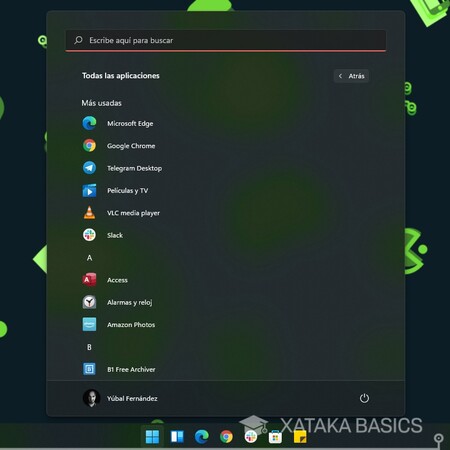
Task: Open the power options button
Action: coord(364,398)
